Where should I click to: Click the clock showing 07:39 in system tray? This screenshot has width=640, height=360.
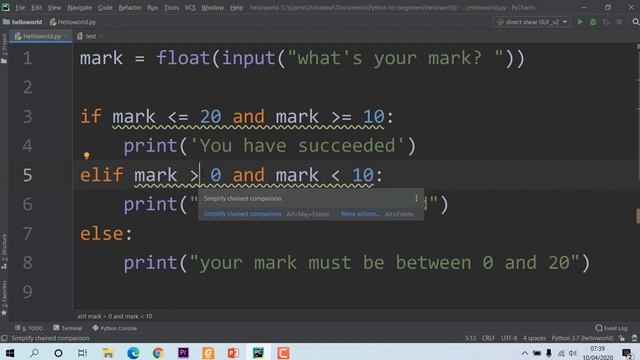click(597, 349)
